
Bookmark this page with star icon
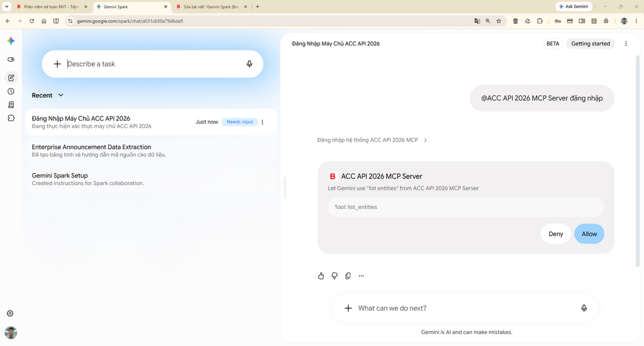[x=499, y=21]
